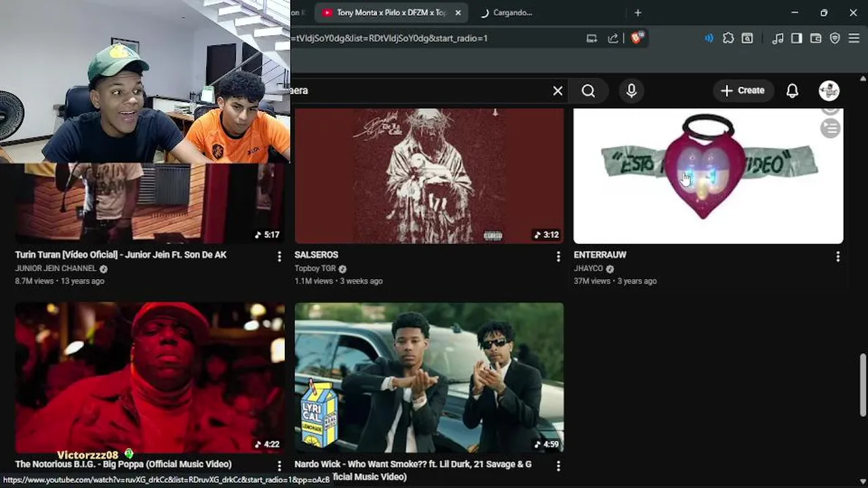Open the Brave Playlist music note icon
This screenshot has height=488, width=868.
coord(778,39)
